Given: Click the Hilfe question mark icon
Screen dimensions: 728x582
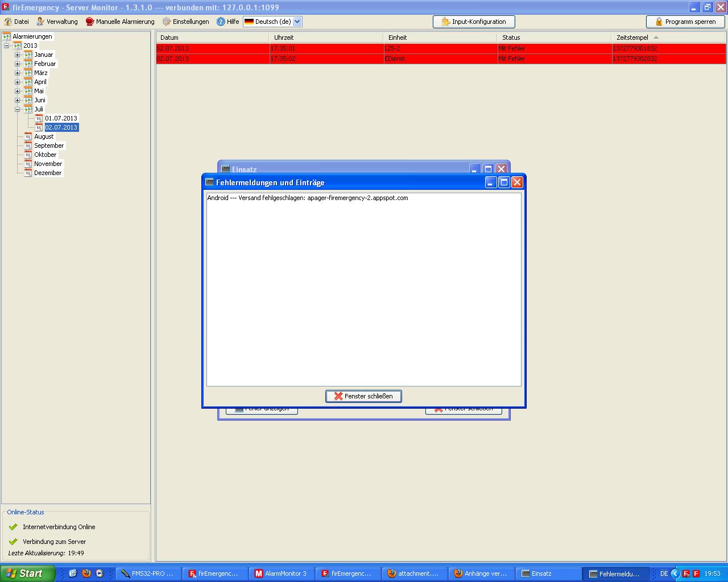Looking at the screenshot, I should tap(221, 22).
